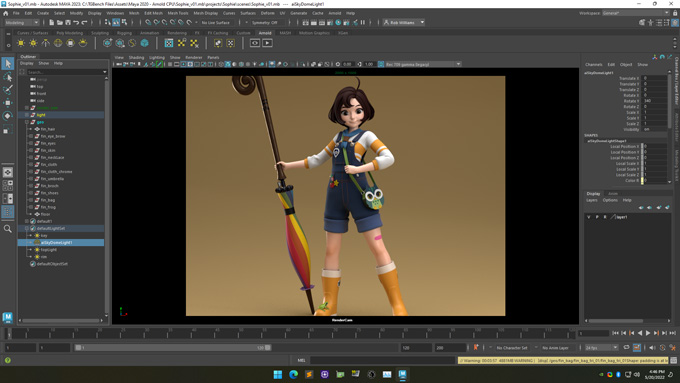Toggle the P playback flag of layer1
This screenshot has height=383, width=680.
[x=597, y=217]
